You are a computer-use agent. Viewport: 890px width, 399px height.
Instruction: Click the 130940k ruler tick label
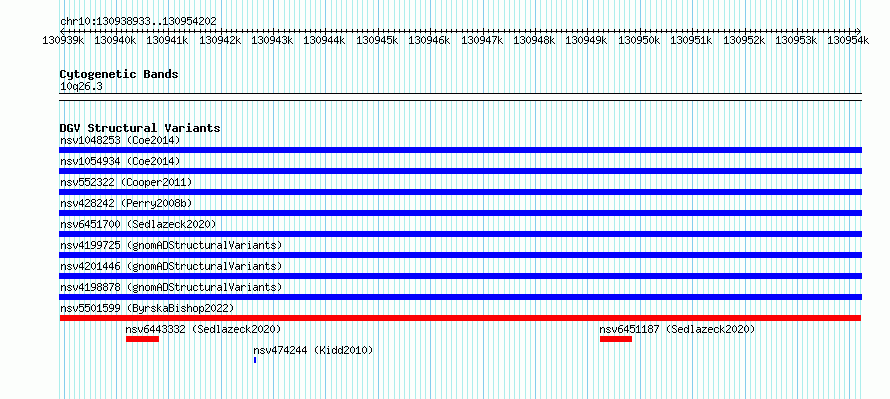click(x=116, y=40)
